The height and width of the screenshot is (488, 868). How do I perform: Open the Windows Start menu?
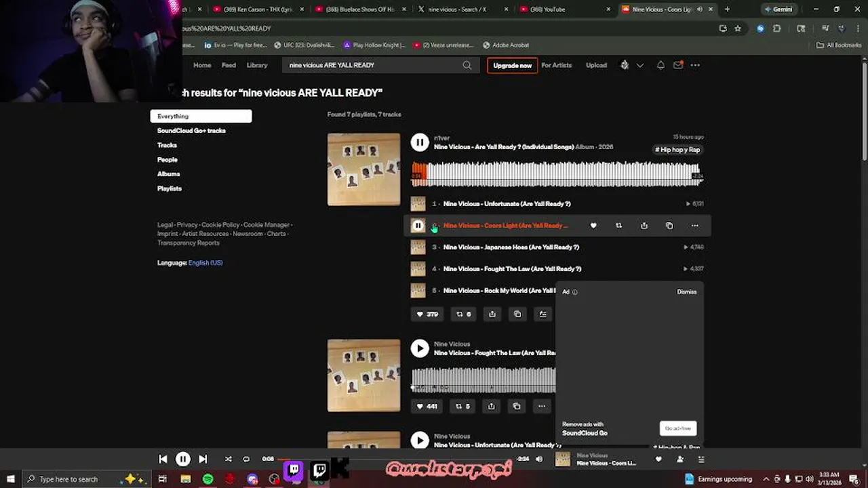[x=10, y=479]
